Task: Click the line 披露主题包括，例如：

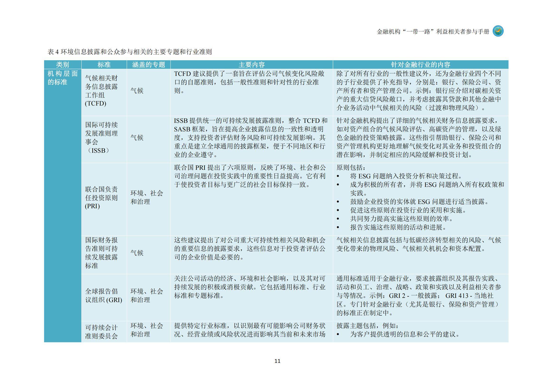Action: point(368,326)
